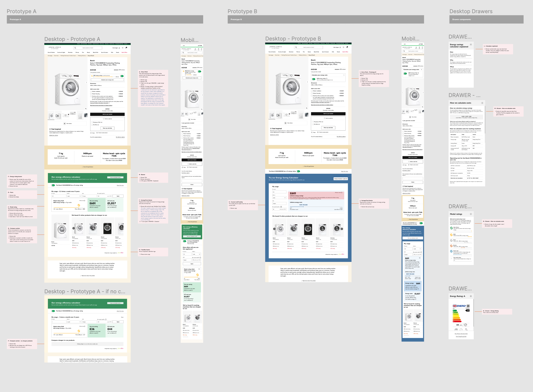Check My January Wish List box in Prototype A
This screenshot has width=533, height=392.
click(92, 122)
